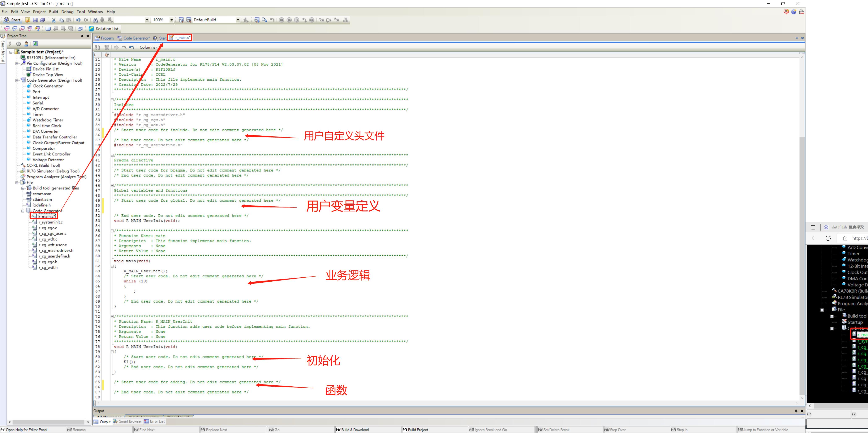Click the Build Project icon left of DefaultBuild
868x433 pixels.
(x=181, y=20)
